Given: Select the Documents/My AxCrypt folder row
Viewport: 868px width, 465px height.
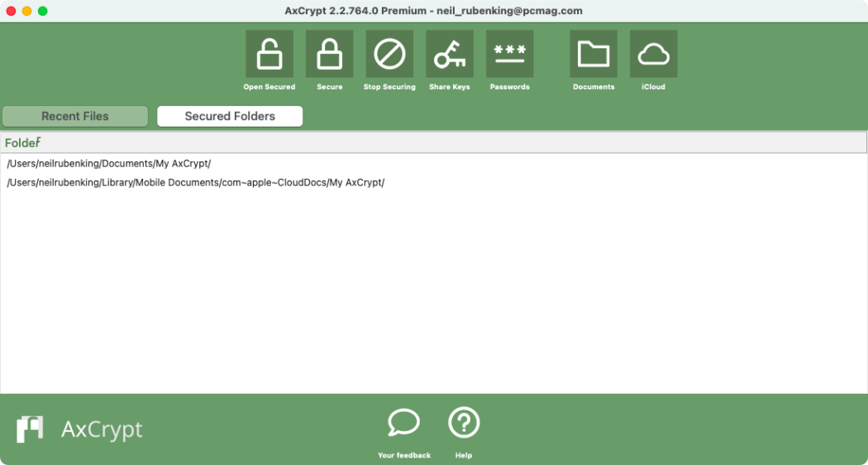Looking at the screenshot, I should [433, 164].
